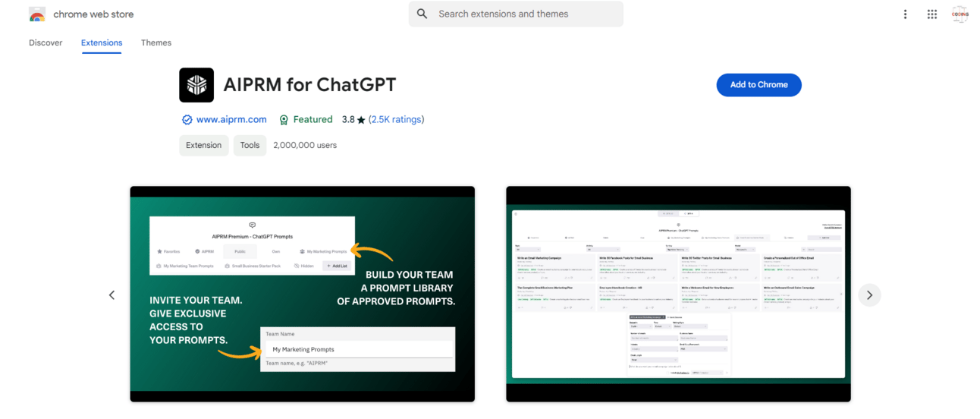Viewport: 980px width, 419px height.
Task: Open the Google apps grid
Action: (932, 14)
